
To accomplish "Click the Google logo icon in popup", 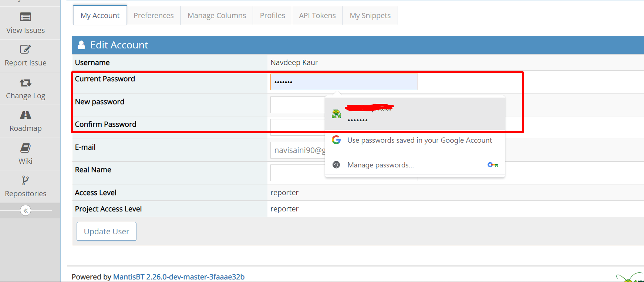I will pos(336,140).
